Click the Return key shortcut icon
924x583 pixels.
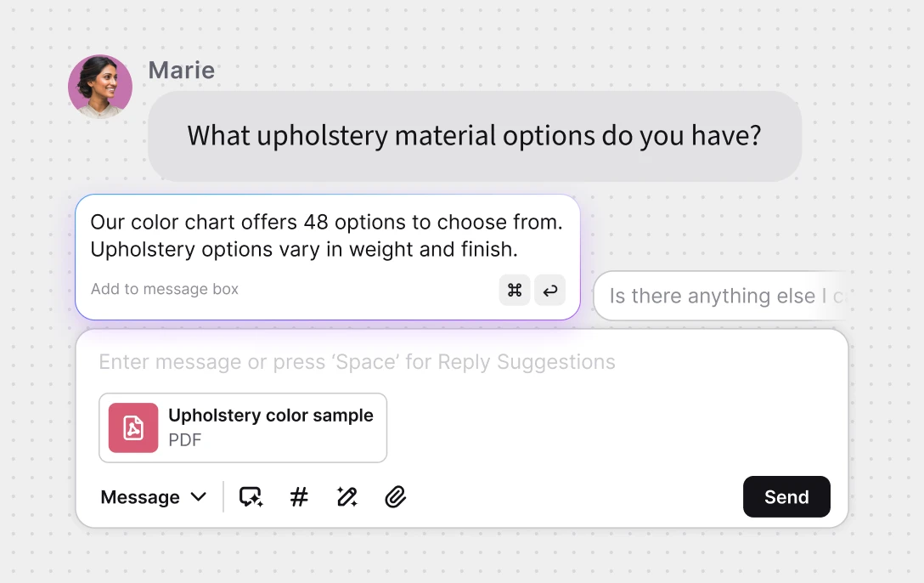click(x=549, y=290)
